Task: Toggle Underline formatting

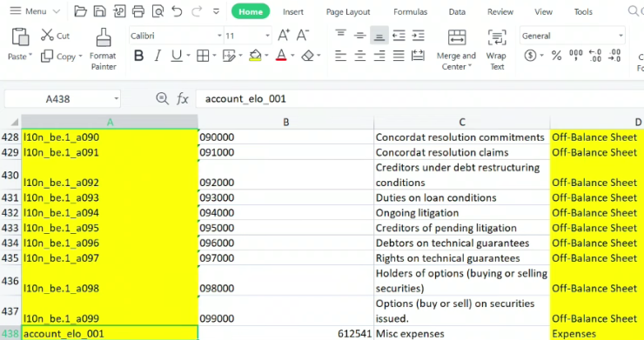Action: (177, 56)
